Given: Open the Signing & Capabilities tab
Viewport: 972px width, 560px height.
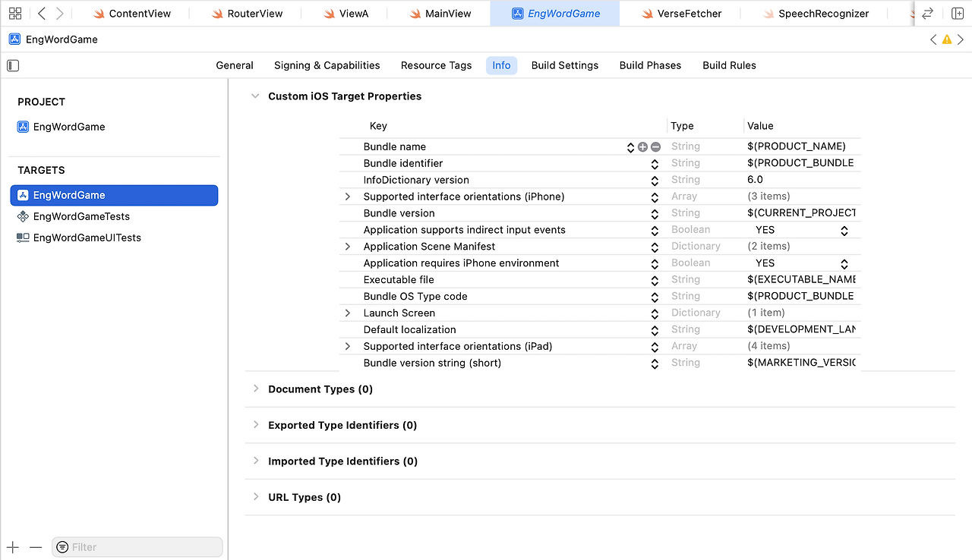Looking at the screenshot, I should pos(327,65).
